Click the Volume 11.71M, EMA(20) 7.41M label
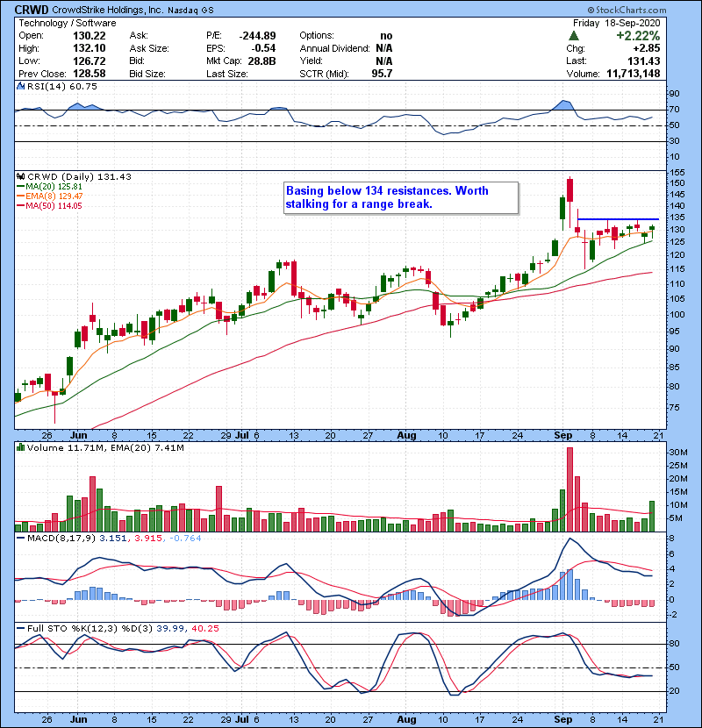Screen dimensions: 702x728 [x=105, y=448]
